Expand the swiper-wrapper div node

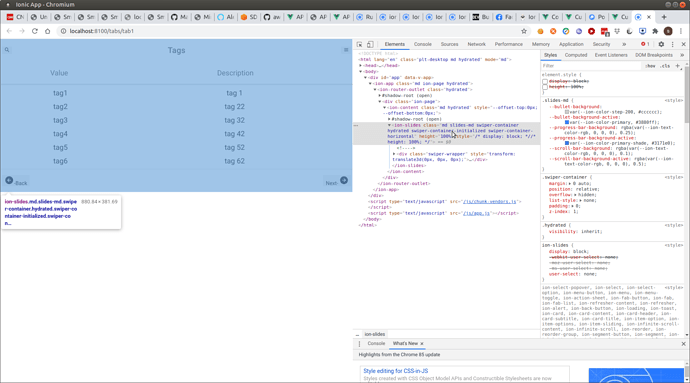click(394, 154)
